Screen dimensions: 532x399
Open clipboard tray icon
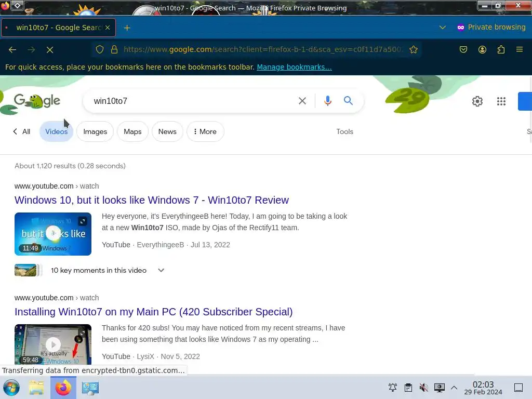[x=408, y=388]
